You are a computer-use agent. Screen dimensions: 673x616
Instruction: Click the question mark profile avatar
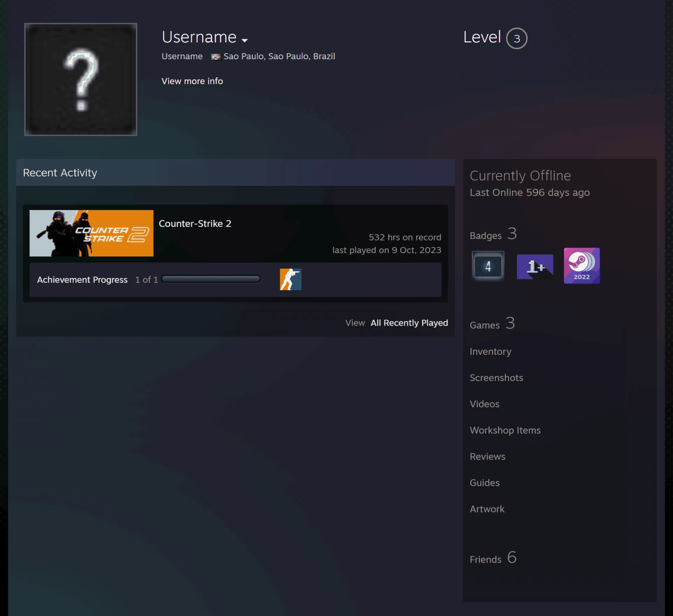pos(81,79)
